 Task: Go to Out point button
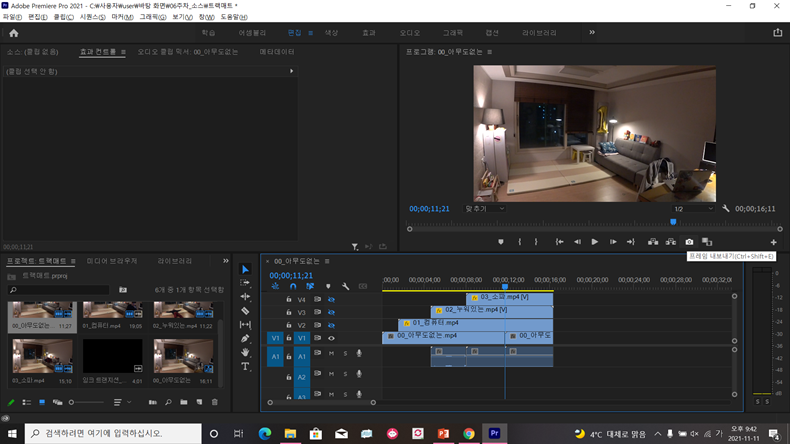click(x=630, y=242)
